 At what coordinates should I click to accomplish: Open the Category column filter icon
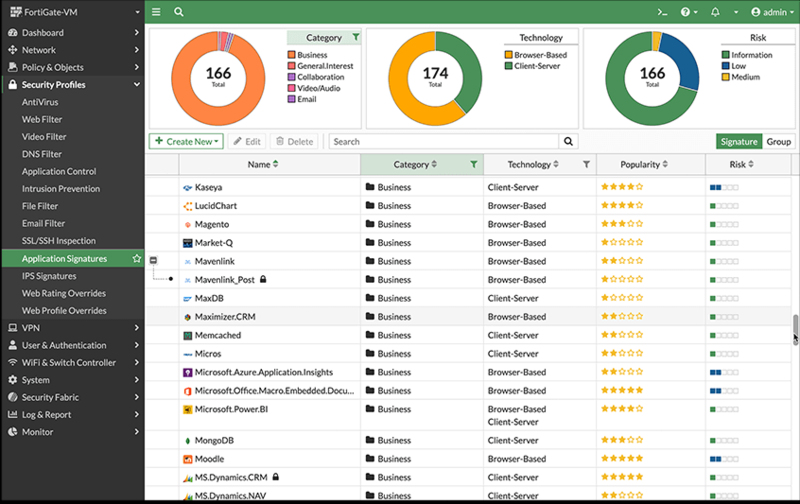(473, 164)
